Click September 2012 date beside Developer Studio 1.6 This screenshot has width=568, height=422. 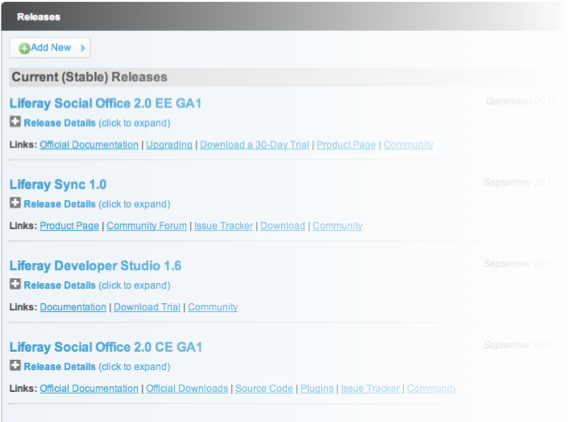[x=520, y=264]
